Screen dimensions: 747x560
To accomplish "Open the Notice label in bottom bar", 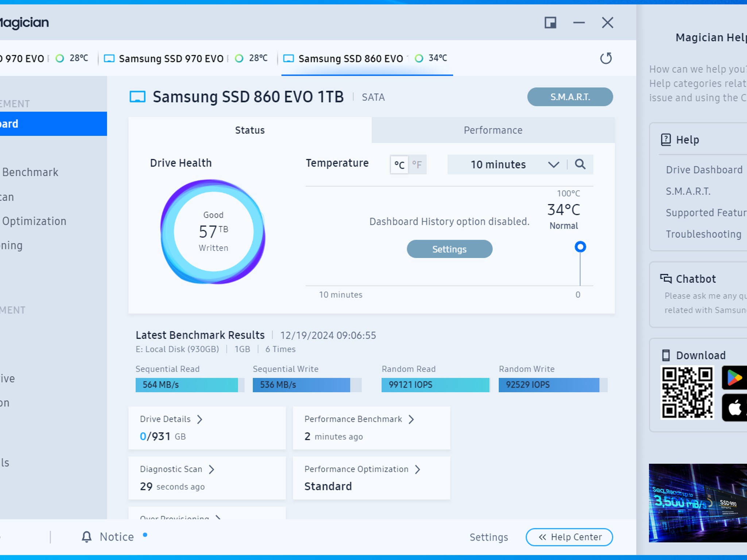I will (117, 537).
